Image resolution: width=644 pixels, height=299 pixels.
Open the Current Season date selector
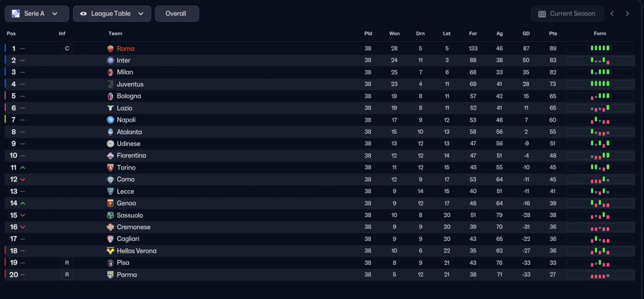click(x=567, y=14)
